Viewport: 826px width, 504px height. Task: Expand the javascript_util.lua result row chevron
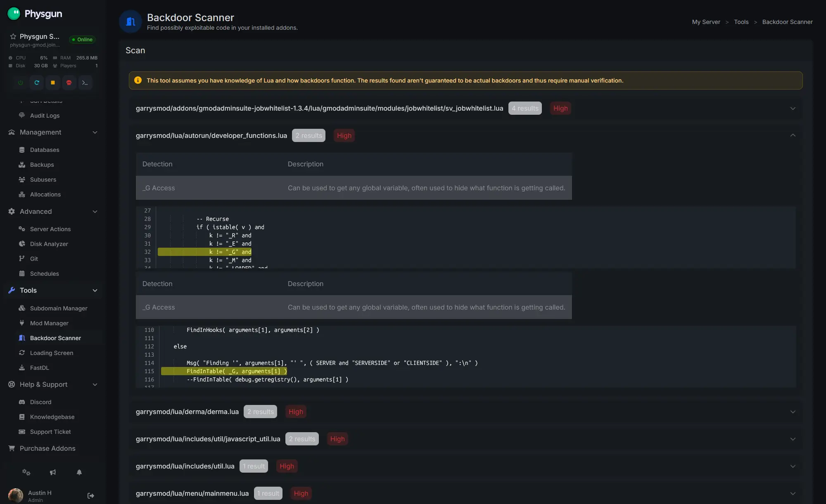793,439
